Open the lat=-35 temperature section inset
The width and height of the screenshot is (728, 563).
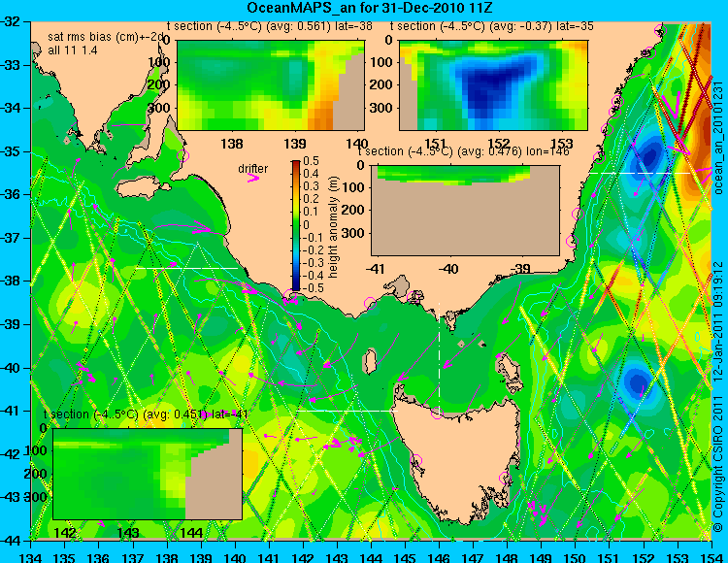[x=493, y=85]
